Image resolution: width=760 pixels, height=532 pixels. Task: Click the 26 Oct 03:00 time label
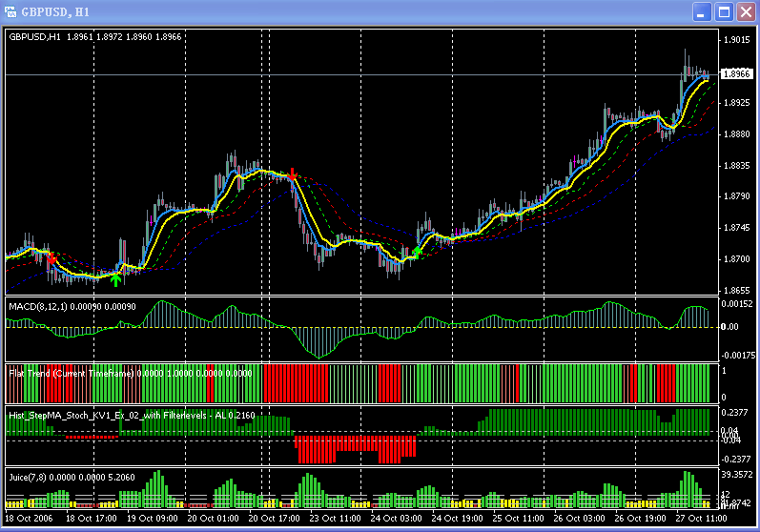580,519
